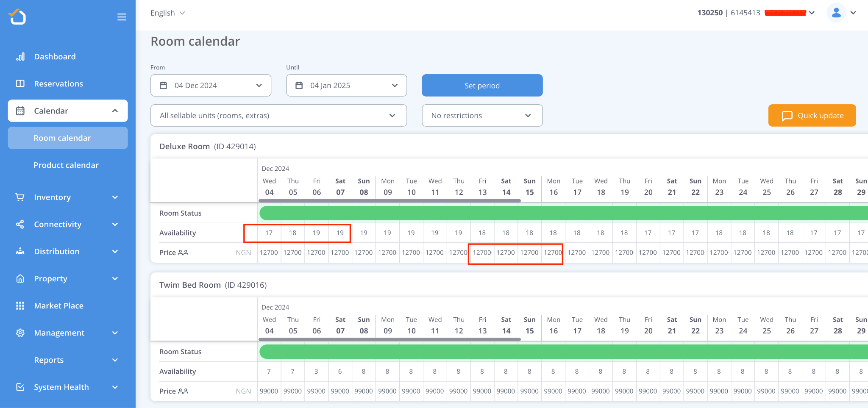
Task: Select Product calendar in sidebar
Action: tap(66, 165)
